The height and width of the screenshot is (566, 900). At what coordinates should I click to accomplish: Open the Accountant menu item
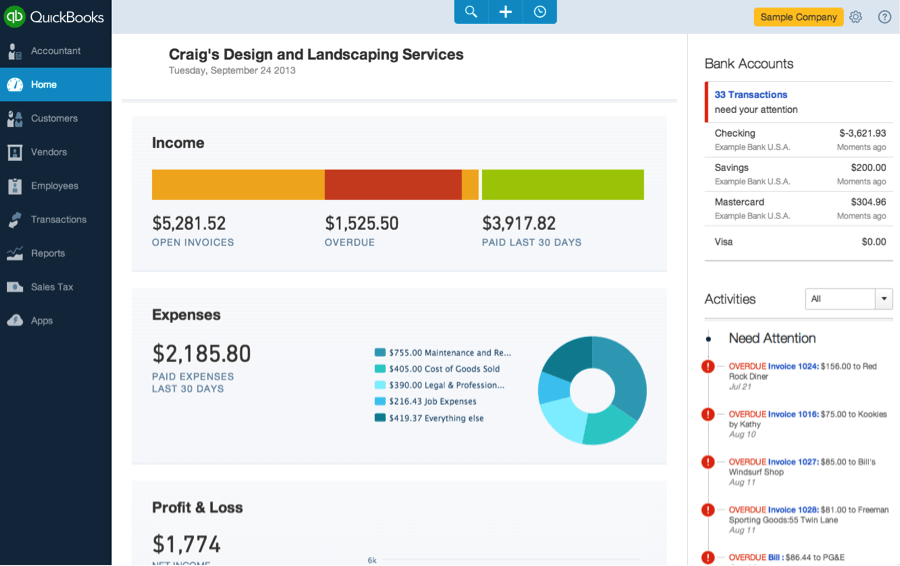point(56,51)
